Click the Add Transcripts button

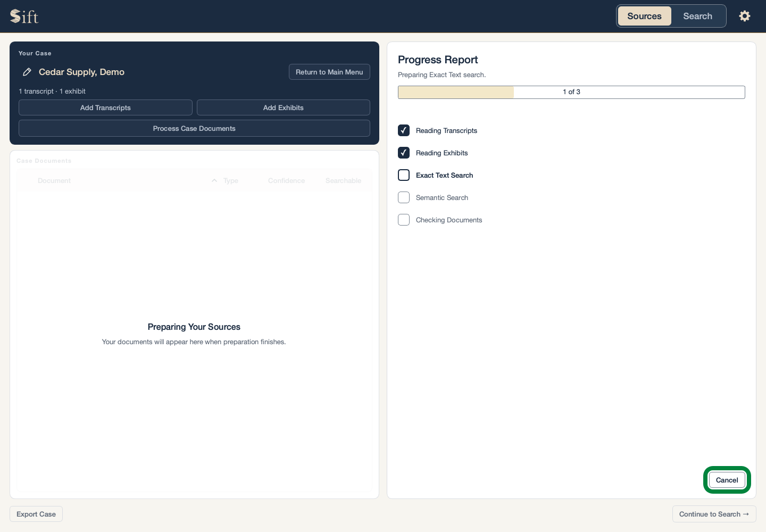tap(105, 107)
